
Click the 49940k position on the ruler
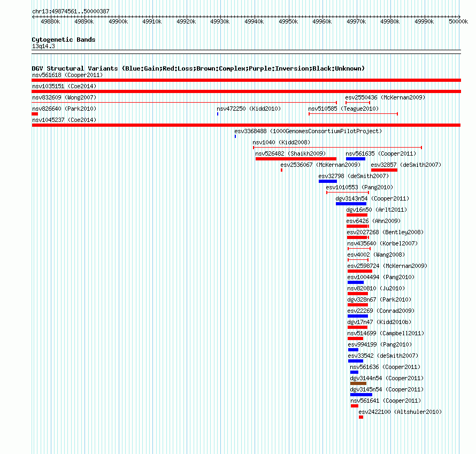(254, 21)
